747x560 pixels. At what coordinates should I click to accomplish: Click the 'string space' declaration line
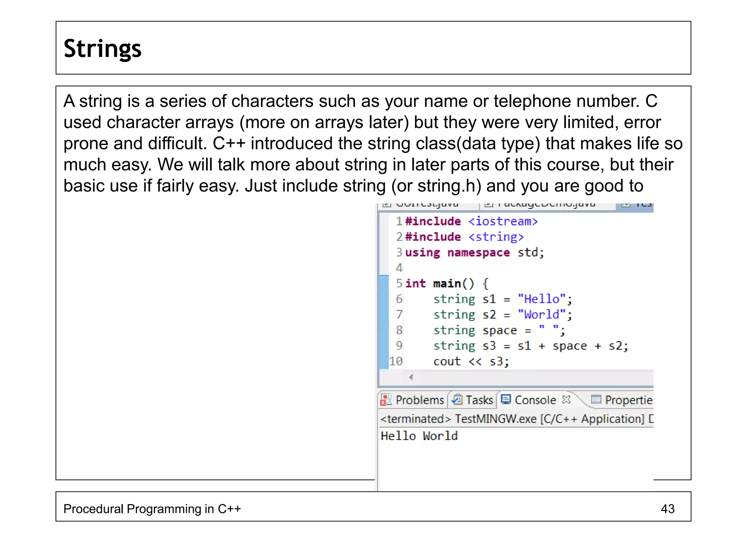click(x=499, y=330)
